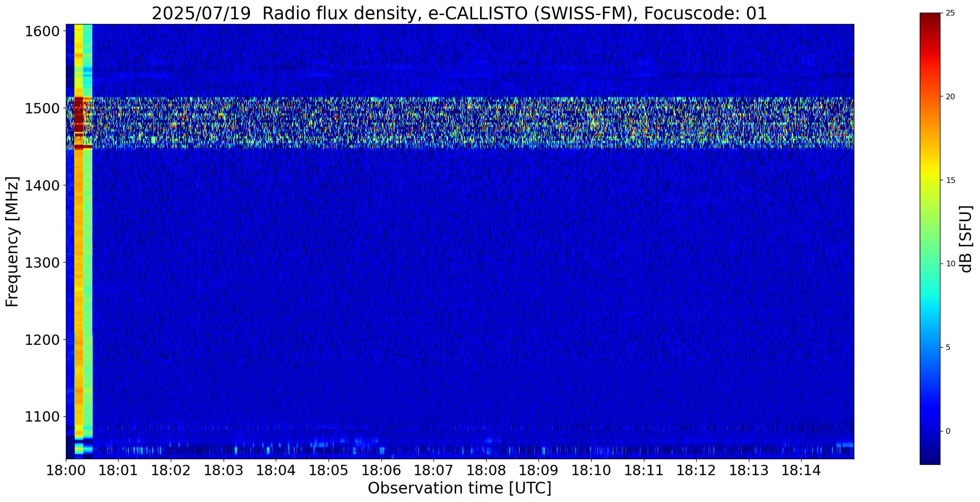Image resolution: width=980 pixels, height=502 pixels.
Task: Click the 1400 frequency tick label
Action: point(42,185)
